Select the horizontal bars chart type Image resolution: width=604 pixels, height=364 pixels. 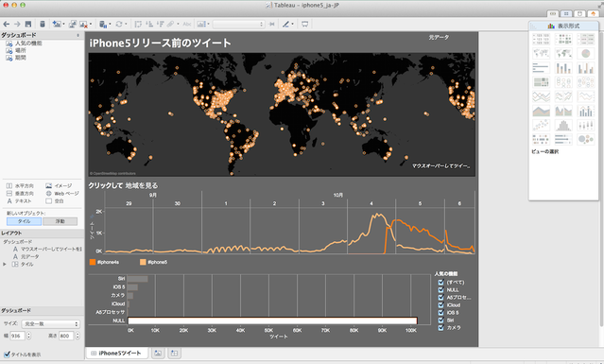click(x=541, y=68)
